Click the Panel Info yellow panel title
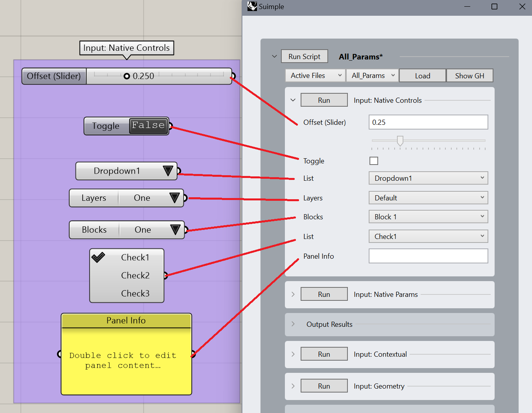Screen dimensions: 532x413 pyautogui.click(x=126, y=320)
